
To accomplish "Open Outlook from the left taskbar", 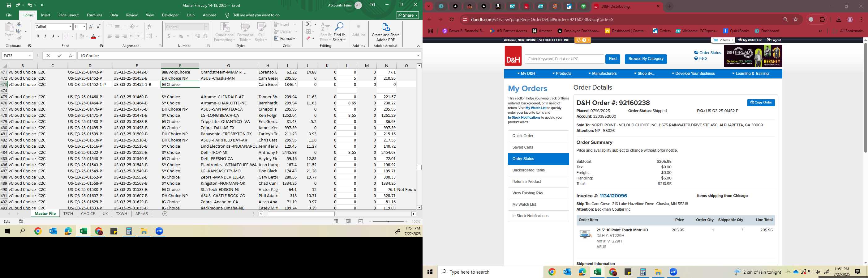I will click(x=53, y=231).
